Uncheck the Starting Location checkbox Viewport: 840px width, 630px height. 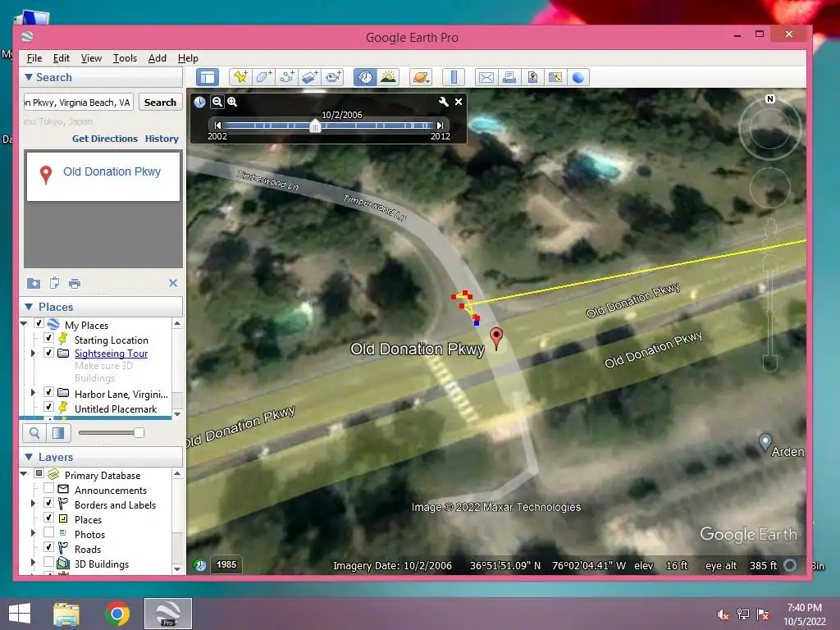(48, 338)
